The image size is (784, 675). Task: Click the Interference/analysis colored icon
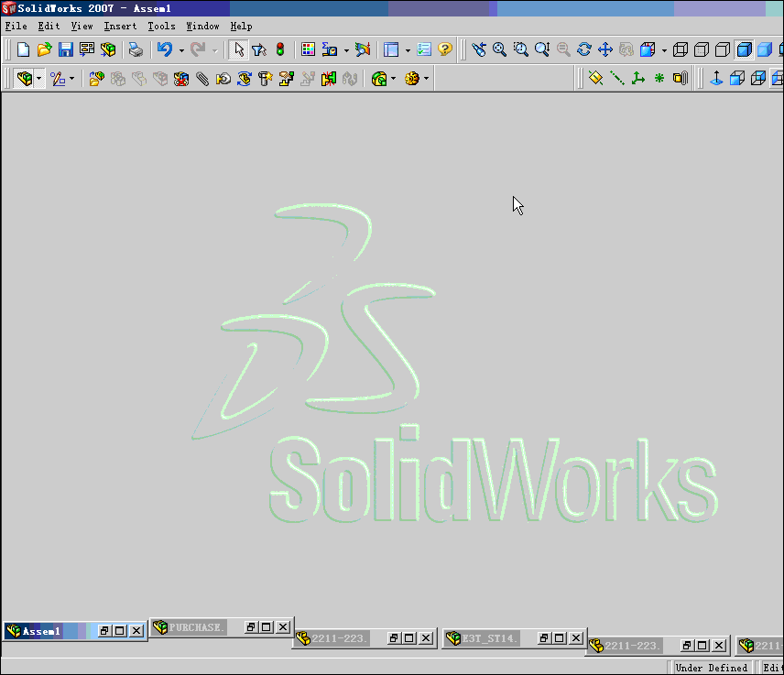coord(363,49)
